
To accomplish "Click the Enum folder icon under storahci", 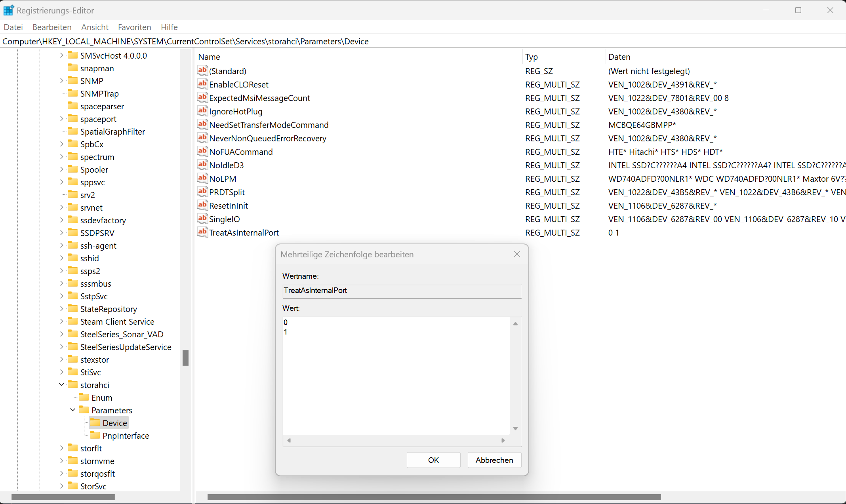I will pos(84,397).
